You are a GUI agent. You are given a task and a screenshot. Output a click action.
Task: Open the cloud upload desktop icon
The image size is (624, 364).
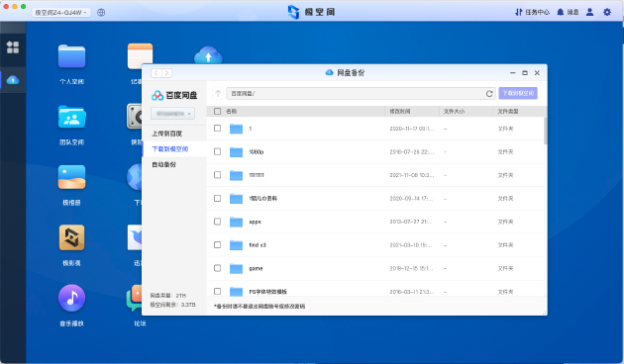(x=208, y=54)
